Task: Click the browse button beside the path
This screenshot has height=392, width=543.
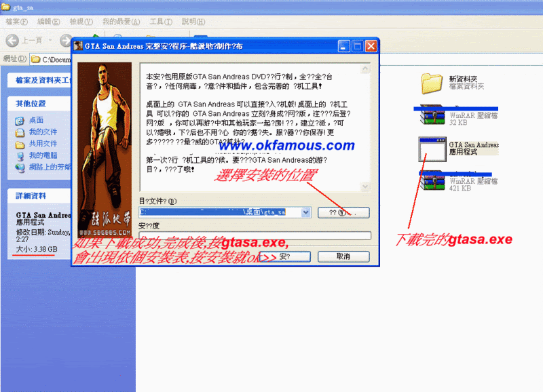Action: 343,212
